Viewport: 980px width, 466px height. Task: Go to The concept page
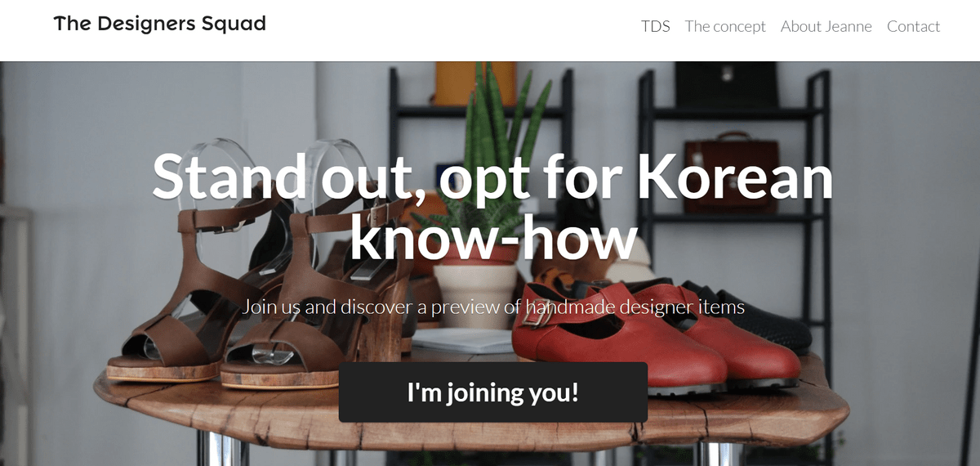[725, 26]
